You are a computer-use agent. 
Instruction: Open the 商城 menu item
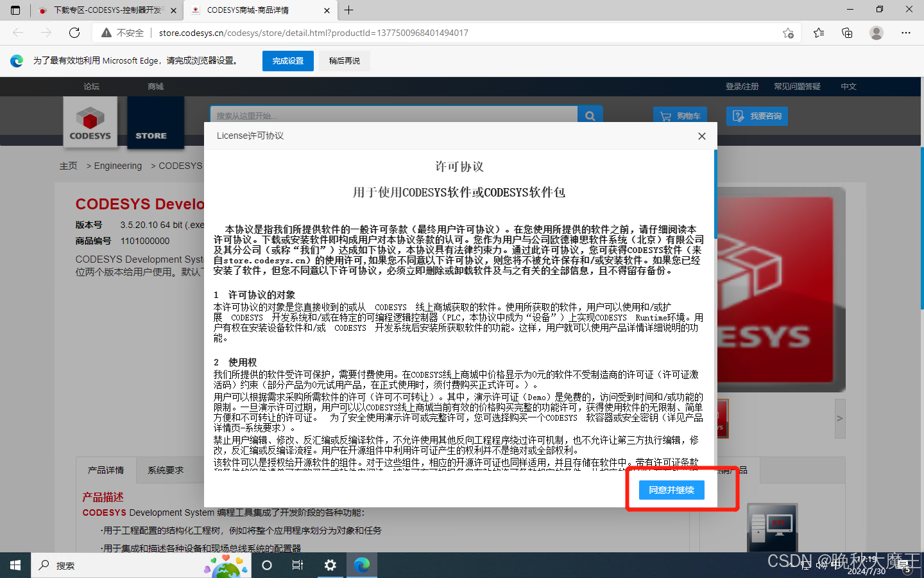coord(156,87)
